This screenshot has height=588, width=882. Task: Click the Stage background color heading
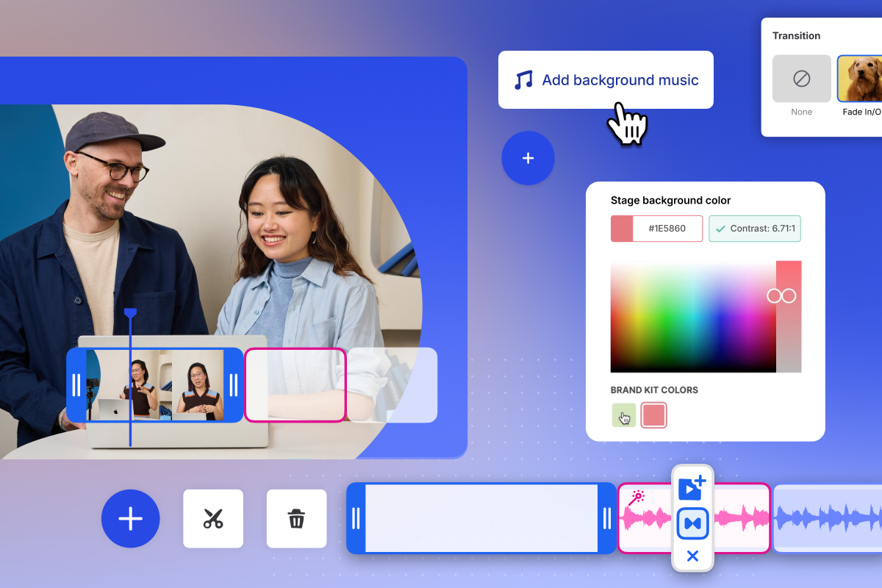(x=671, y=200)
